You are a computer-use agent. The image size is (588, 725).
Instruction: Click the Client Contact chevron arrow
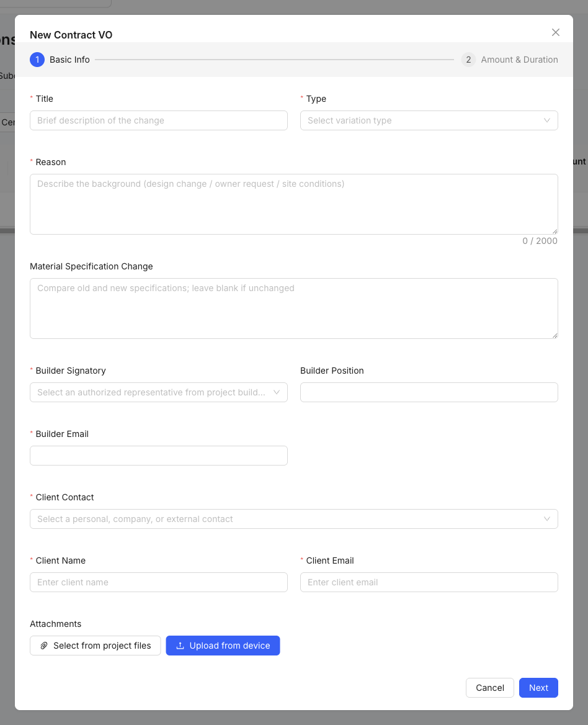coord(547,520)
